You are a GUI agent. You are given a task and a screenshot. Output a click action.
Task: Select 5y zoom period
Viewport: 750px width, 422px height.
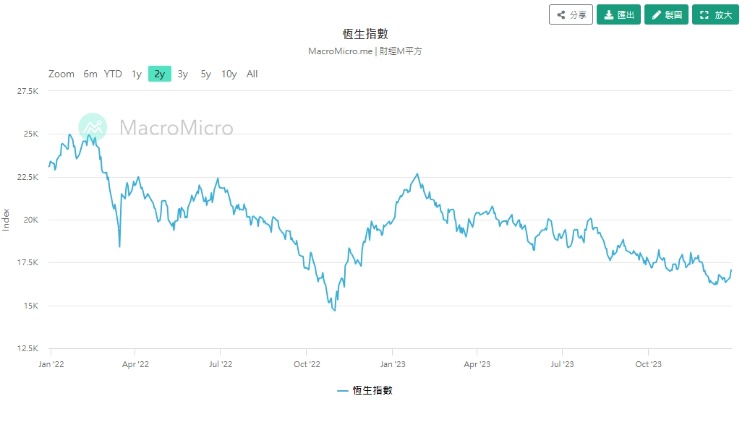click(x=205, y=74)
